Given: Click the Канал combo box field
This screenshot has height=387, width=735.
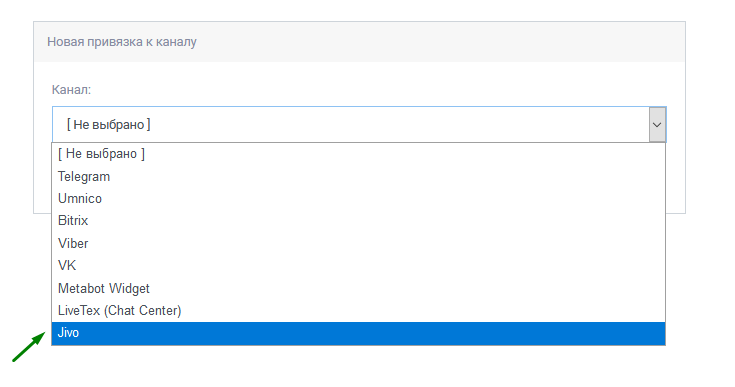Looking at the screenshot, I should [x=359, y=125].
